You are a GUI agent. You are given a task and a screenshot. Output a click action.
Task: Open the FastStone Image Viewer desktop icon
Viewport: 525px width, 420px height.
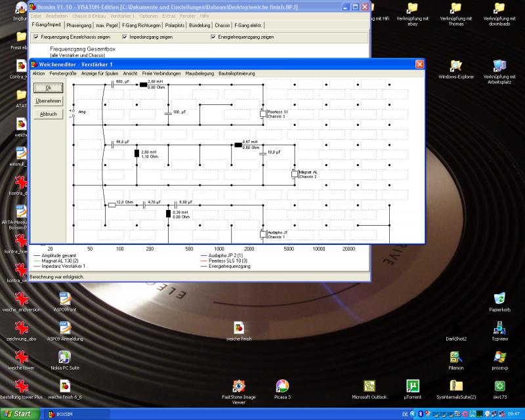(239, 385)
